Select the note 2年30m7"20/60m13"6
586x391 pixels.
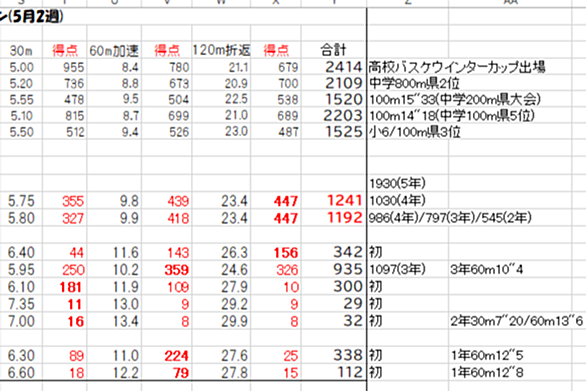click(x=516, y=321)
